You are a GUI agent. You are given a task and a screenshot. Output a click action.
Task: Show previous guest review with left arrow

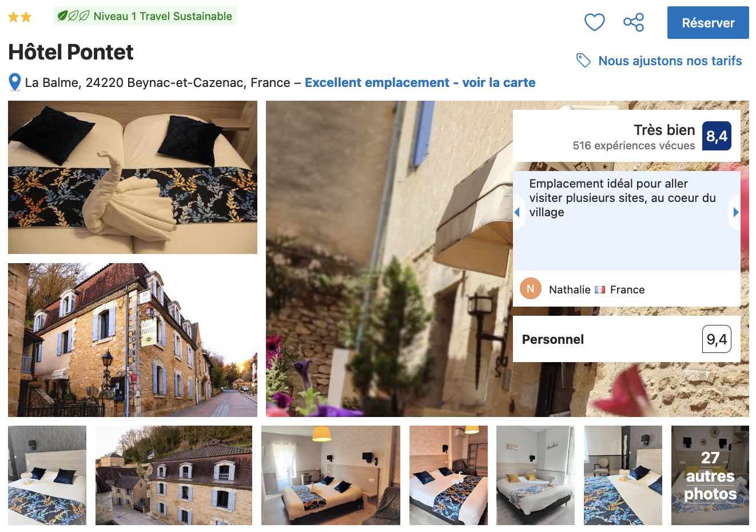tap(518, 212)
